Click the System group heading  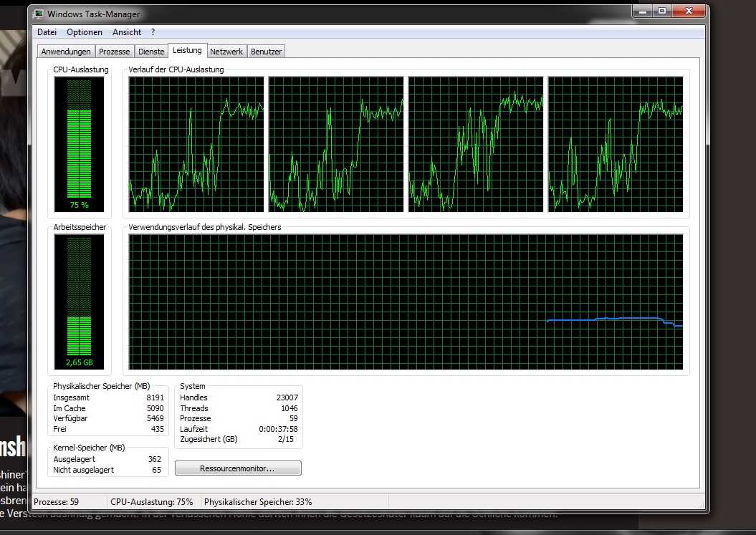point(192,386)
